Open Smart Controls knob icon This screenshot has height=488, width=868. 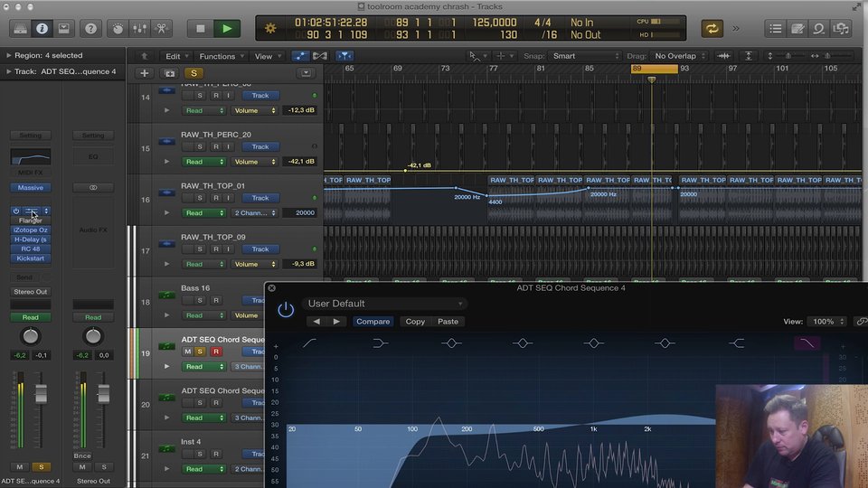(x=118, y=29)
